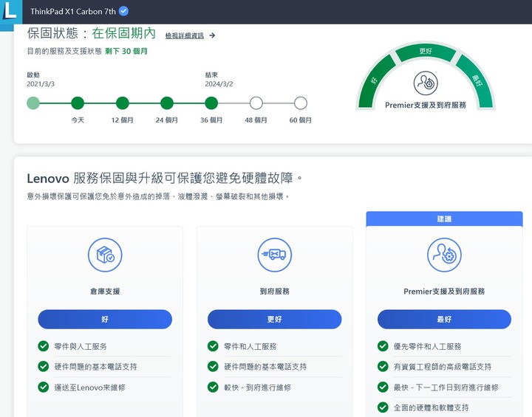532x417 pixels.
Task: Click the Premier支援及到府服務 gauge label
Action: coord(426,105)
